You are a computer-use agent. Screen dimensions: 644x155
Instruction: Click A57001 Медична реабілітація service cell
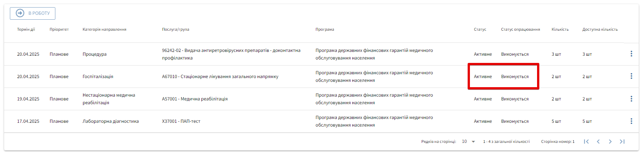(195, 99)
